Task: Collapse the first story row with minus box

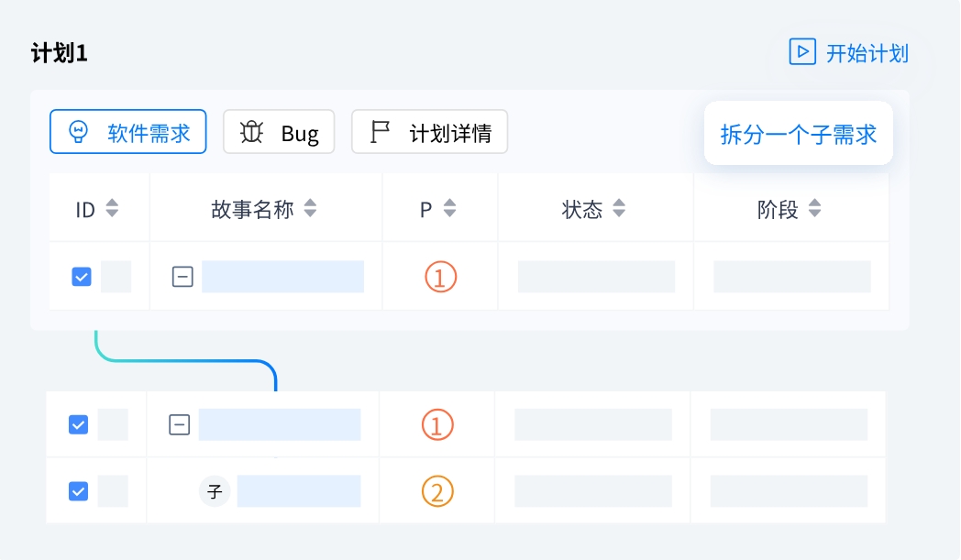Action: click(183, 277)
